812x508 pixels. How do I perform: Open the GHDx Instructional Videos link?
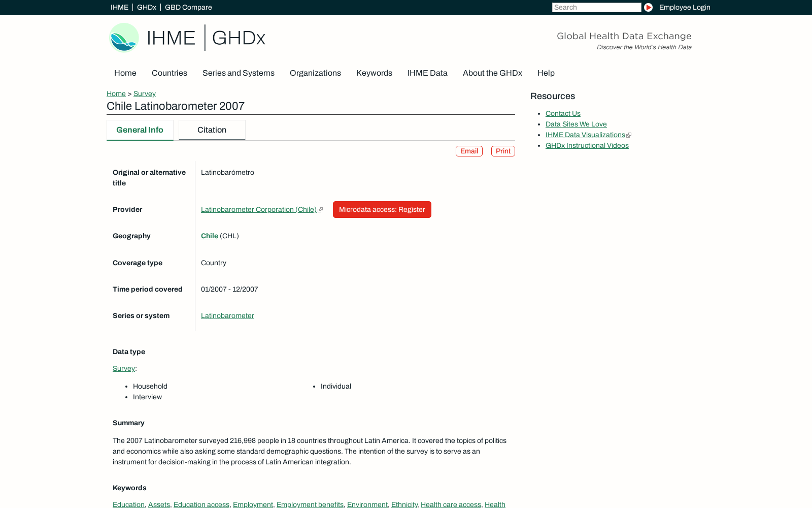point(587,146)
